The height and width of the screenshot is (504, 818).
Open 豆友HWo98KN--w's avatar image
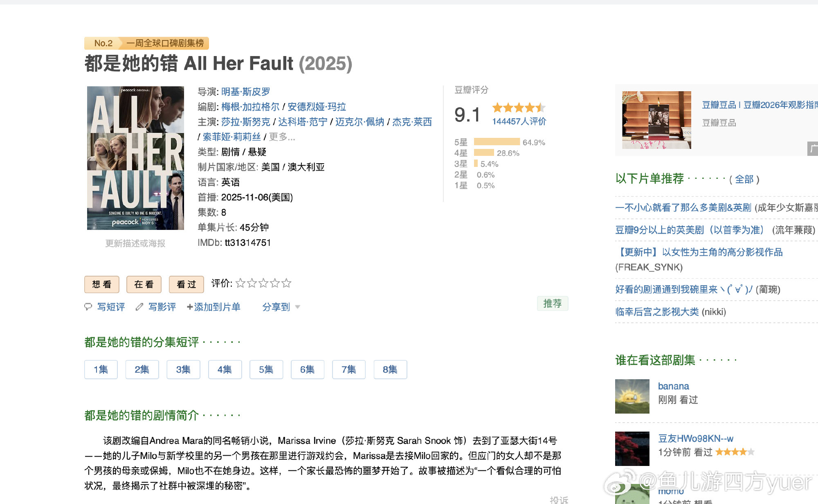pos(632,448)
